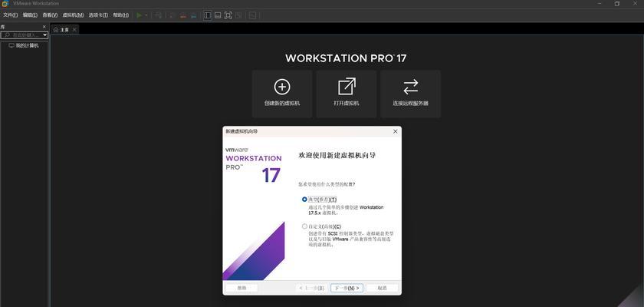Open the 文件(F) menu
The height and width of the screenshot is (307, 644).
pos(10,15)
